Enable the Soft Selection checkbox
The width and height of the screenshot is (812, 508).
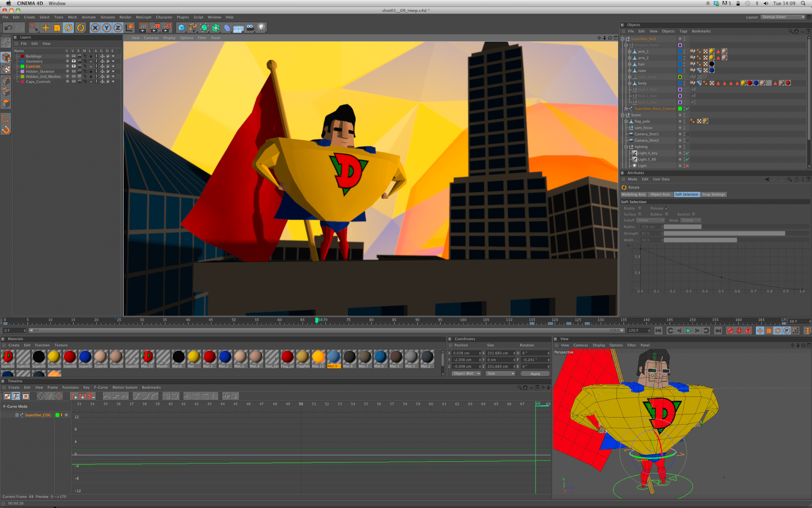tap(640, 208)
